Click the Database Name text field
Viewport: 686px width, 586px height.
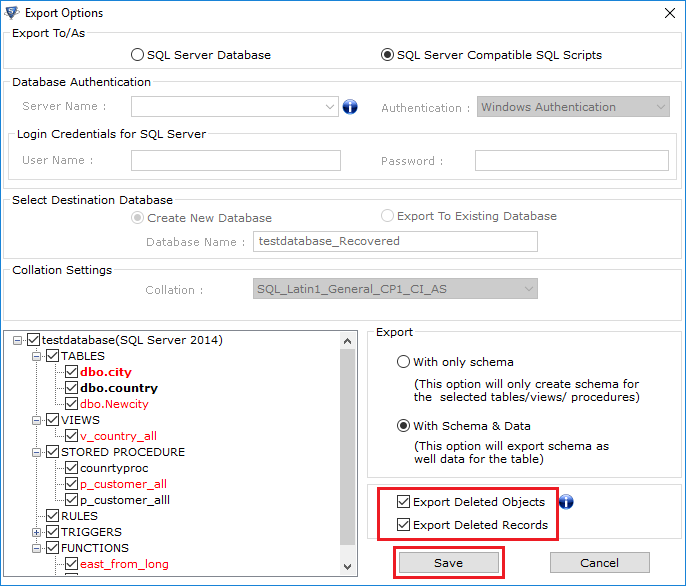(395, 241)
